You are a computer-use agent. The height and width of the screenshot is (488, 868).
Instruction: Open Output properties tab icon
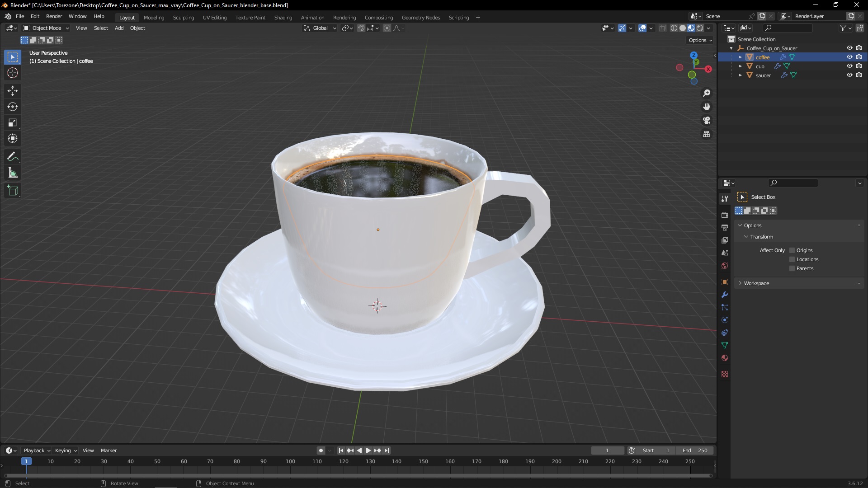coord(725,227)
